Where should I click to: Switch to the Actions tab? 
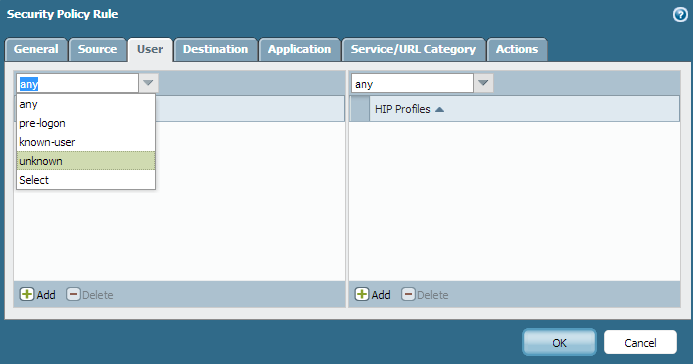(517, 49)
